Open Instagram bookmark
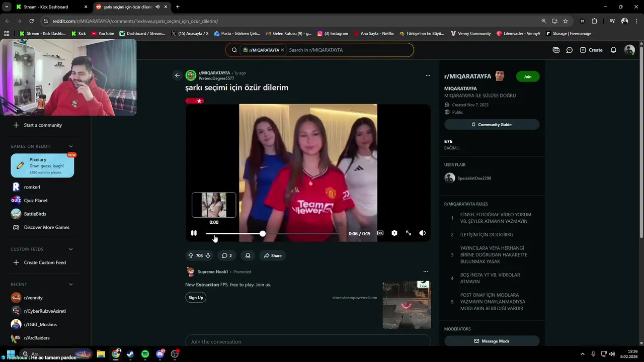Image resolution: width=644 pixels, height=362 pixels. click(x=333, y=34)
